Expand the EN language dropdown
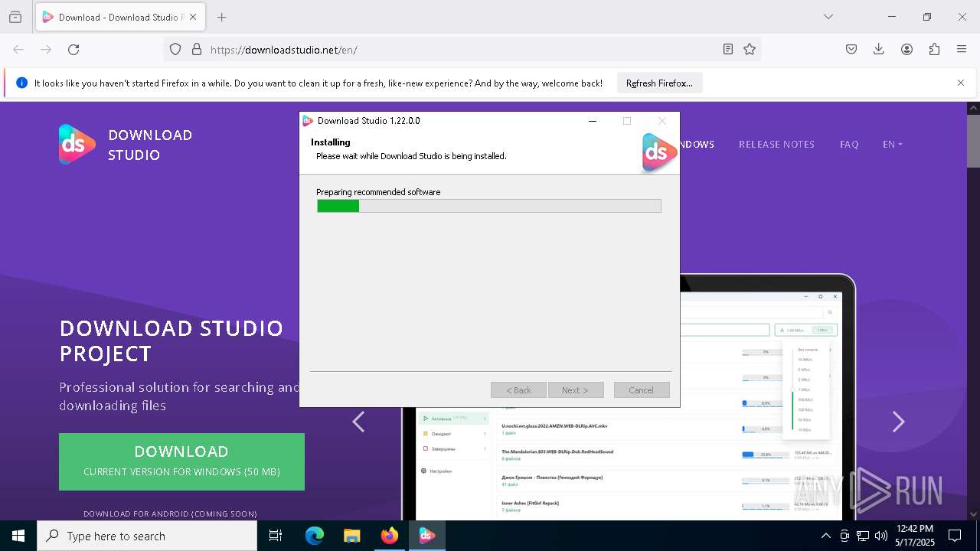The width and height of the screenshot is (980, 551). pyautogui.click(x=892, y=144)
